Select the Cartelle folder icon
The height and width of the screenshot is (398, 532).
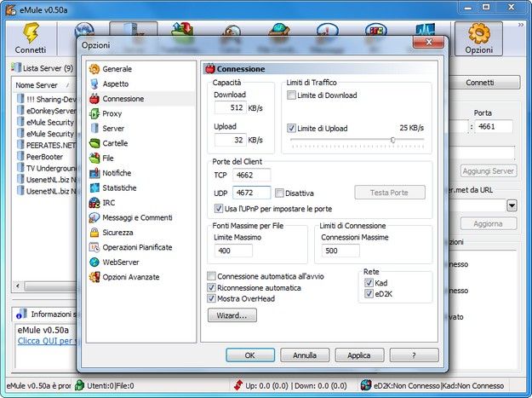coord(94,143)
